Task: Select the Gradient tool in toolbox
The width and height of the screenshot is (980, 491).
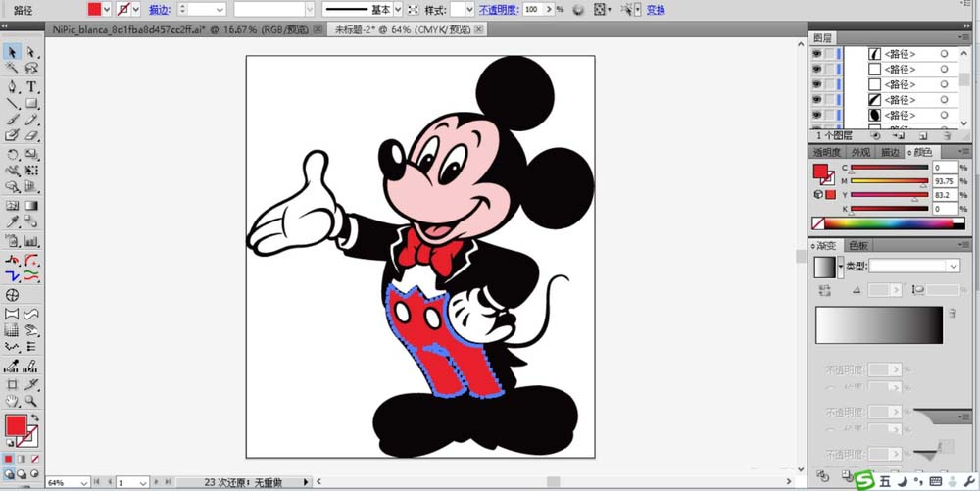Action: tap(31, 206)
